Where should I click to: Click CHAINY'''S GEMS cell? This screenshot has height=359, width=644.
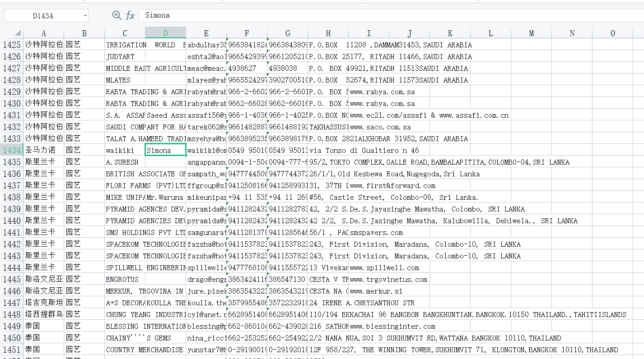[125, 338]
